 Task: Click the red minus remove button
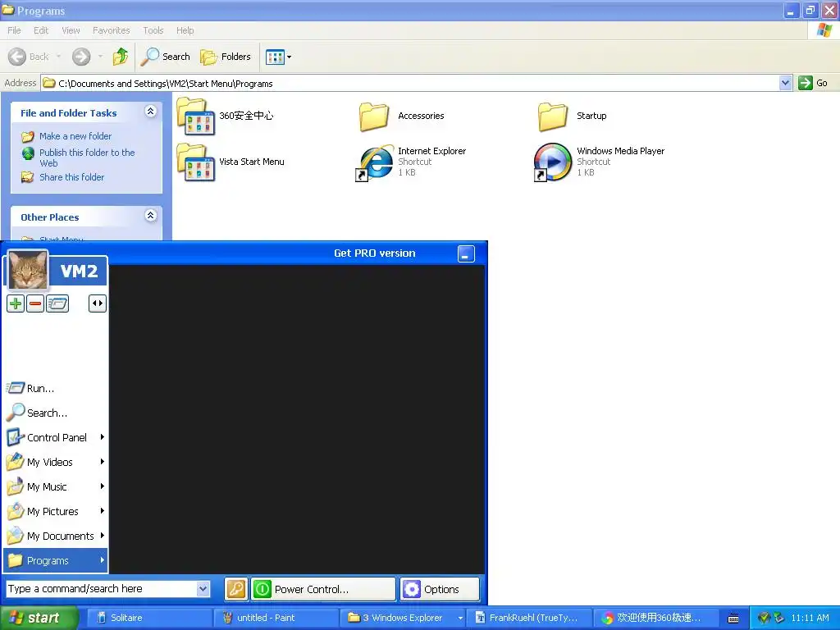[x=35, y=304]
